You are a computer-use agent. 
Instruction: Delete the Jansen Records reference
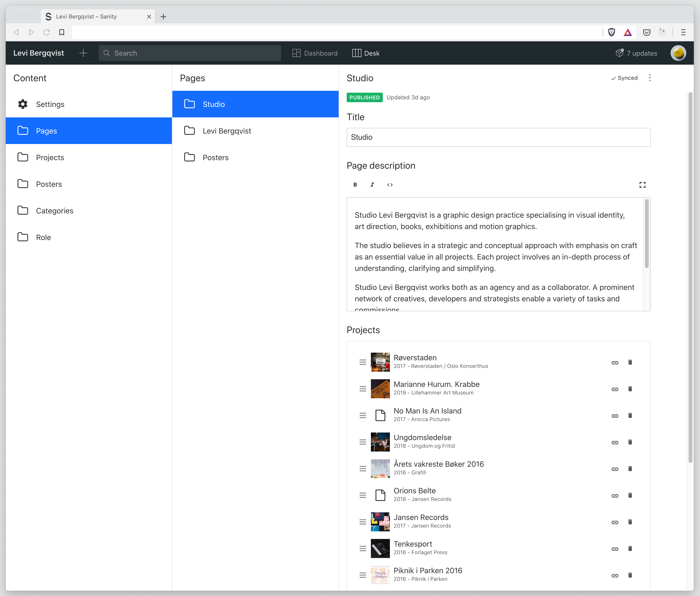pyautogui.click(x=630, y=522)
